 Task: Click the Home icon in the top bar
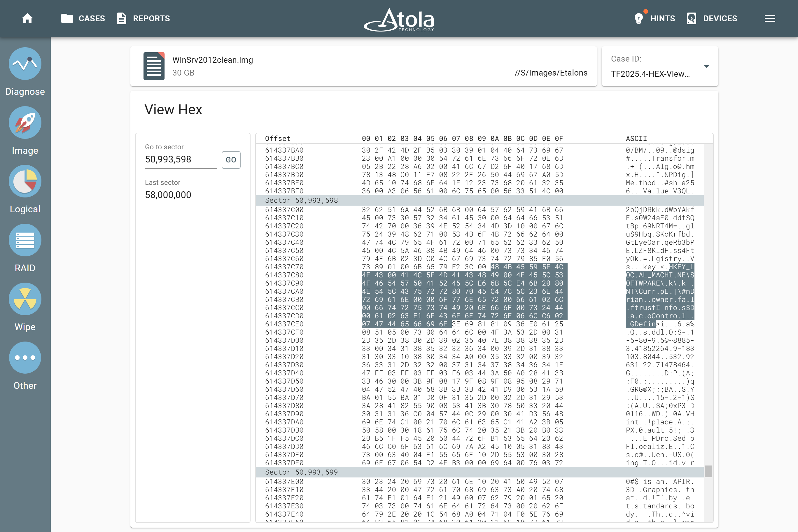pyautogui.click(x=27, y=19)
